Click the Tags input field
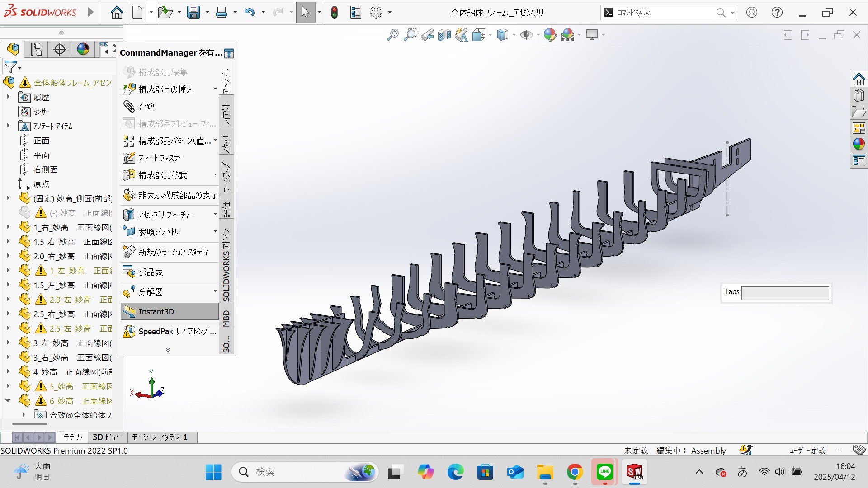This screenshot has width=868, height=488. tap(785, 293)
